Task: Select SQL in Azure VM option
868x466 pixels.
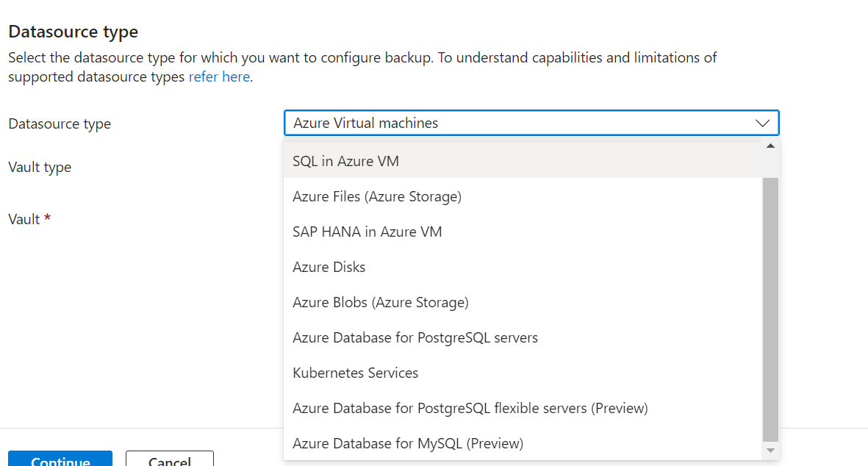Action: [x=345, y=161]
